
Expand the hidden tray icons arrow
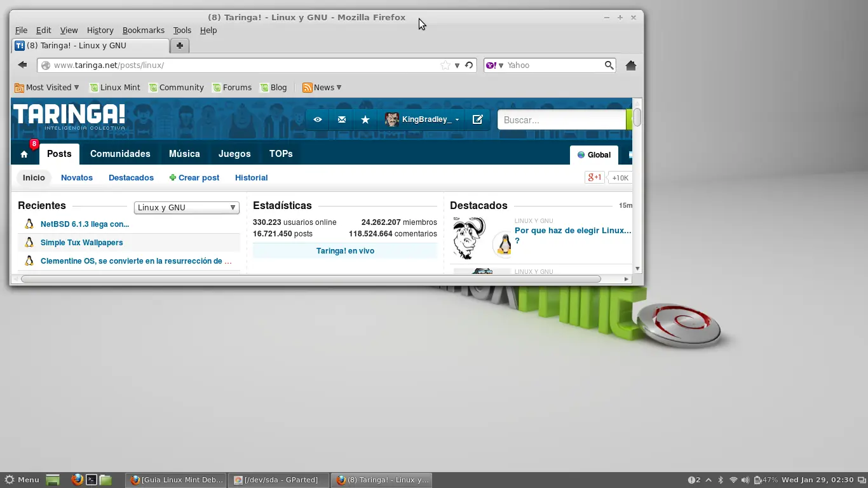[x=709, y=480]
